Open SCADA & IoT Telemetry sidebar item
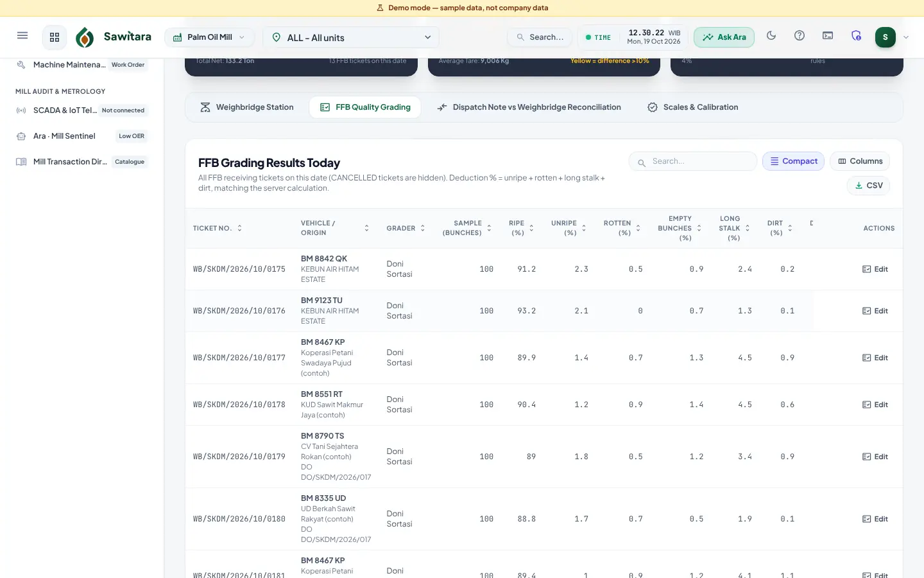The height and width of the screenshot is (578, 924). [x=82, y=110]
